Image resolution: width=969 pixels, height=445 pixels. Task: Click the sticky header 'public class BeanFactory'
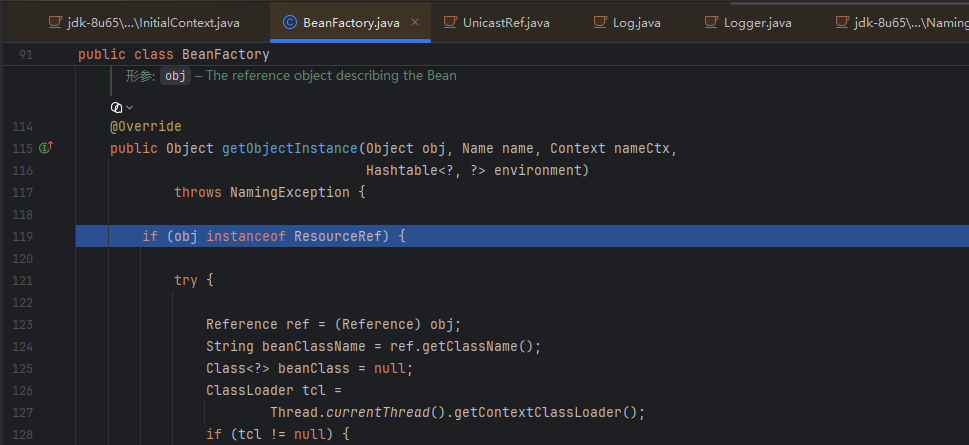pos(174,54)
